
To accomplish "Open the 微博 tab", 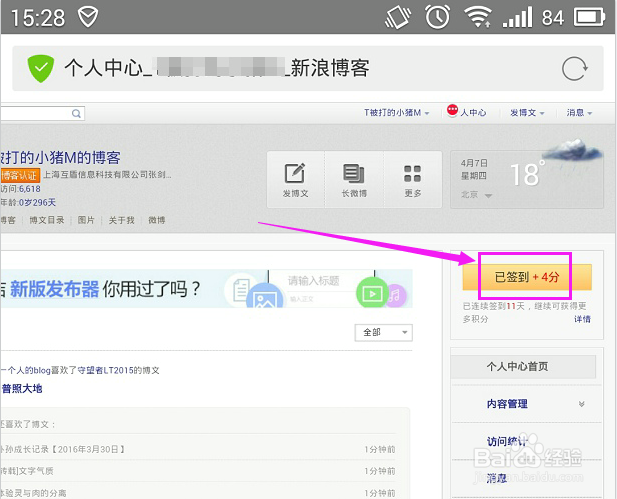I will point(157,220).
